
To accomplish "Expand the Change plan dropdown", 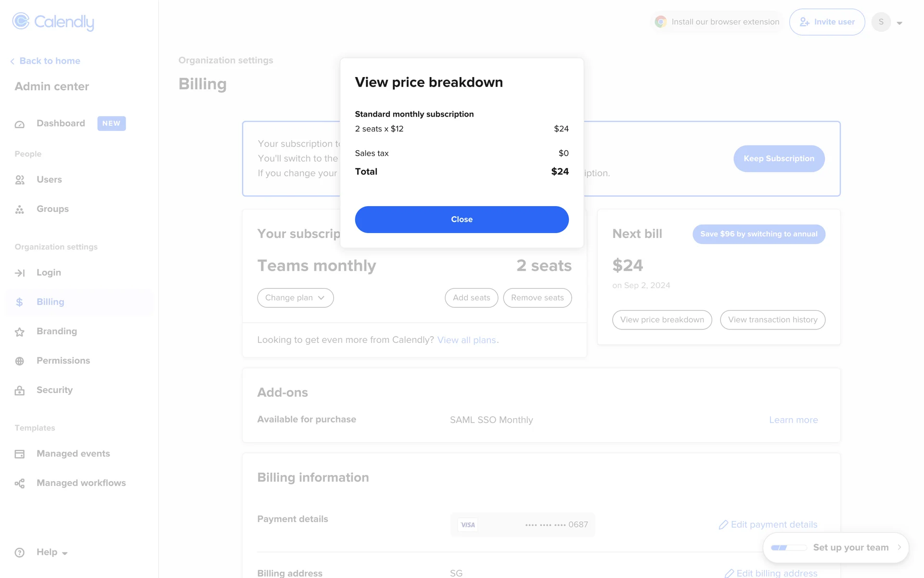I will coord(295,298).
